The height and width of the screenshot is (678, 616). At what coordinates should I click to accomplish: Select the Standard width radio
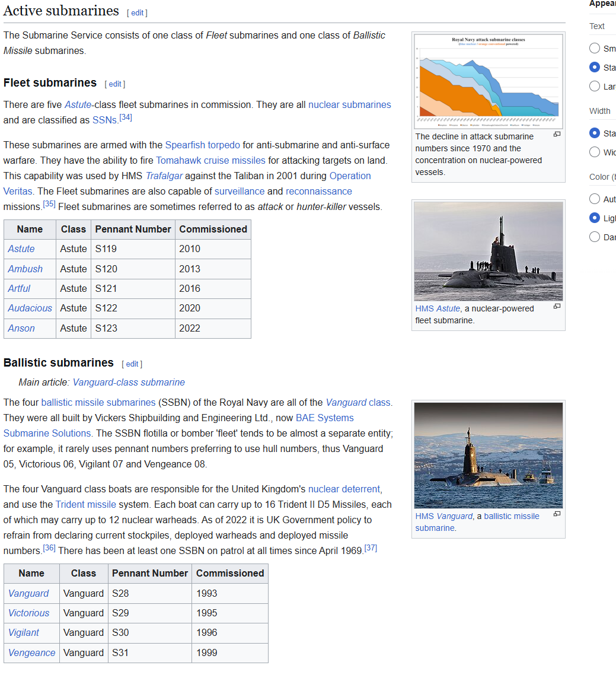595,133
